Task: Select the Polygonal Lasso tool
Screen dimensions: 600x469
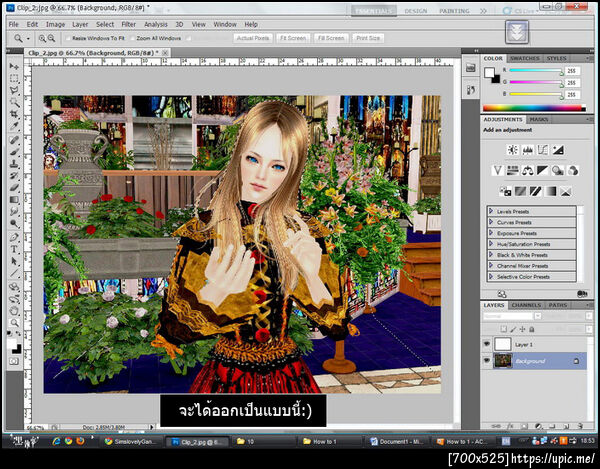Action: point(14,91)
